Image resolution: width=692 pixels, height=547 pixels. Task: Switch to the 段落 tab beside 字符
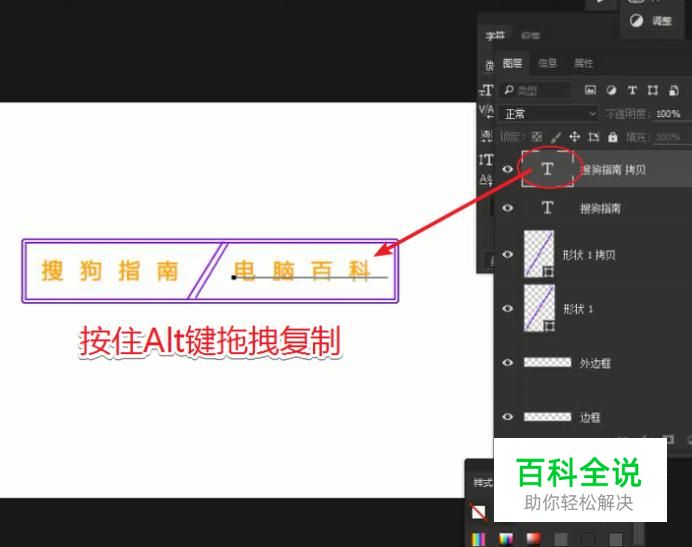[530, 35]
